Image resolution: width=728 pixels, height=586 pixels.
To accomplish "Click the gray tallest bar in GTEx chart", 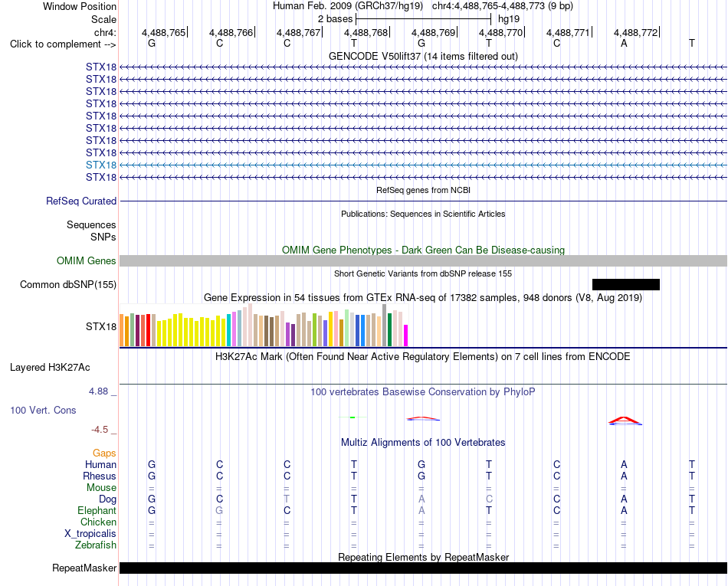I will coord(385,326).
